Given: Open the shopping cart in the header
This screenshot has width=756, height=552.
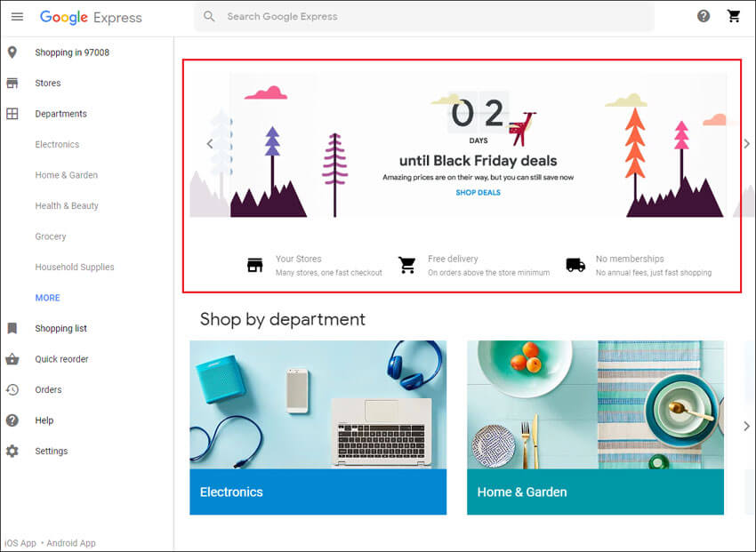Looking at the screenshot, I should pyautogui.click(x=734, y=16).
